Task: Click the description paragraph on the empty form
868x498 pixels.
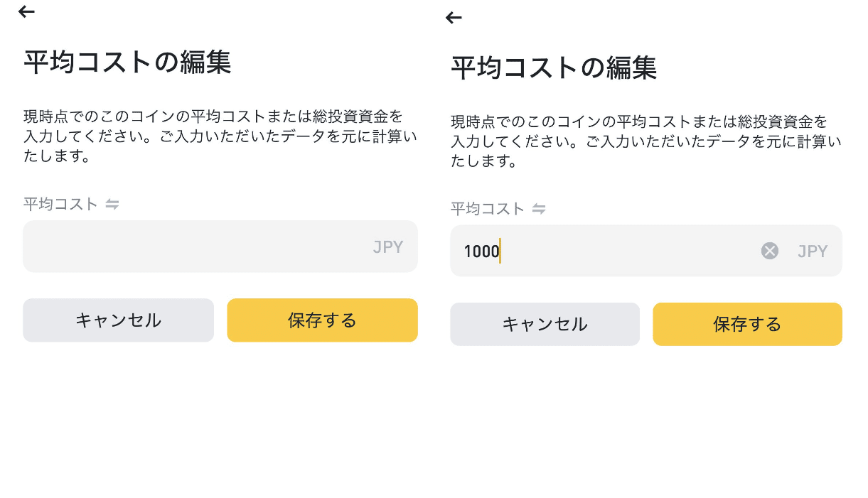Action: coord(220,136)
